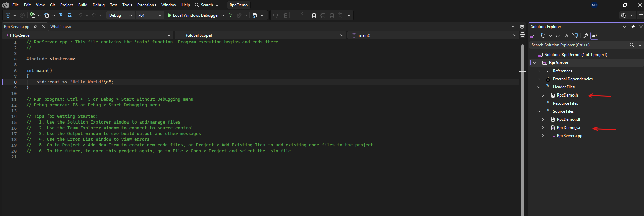Click the Redo toolbar icon
This screenshot has height=216, width=644.
click(x=94, y=15)
